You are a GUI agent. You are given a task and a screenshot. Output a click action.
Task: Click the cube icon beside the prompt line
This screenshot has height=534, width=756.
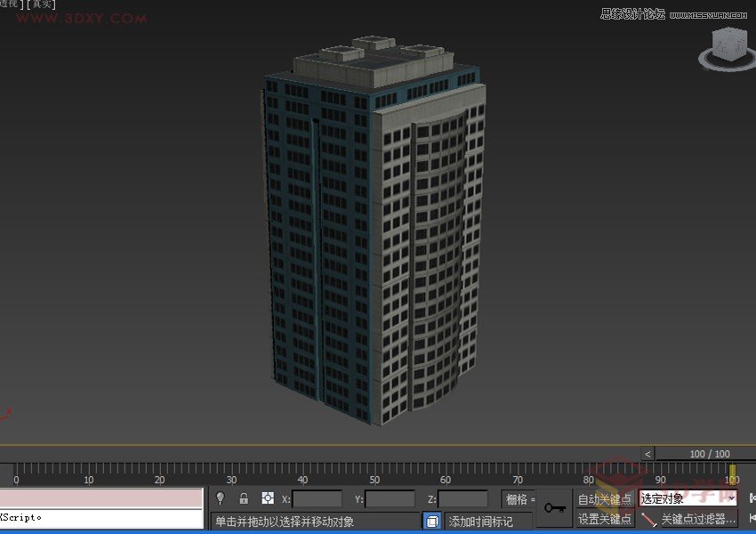click(432, 521)
